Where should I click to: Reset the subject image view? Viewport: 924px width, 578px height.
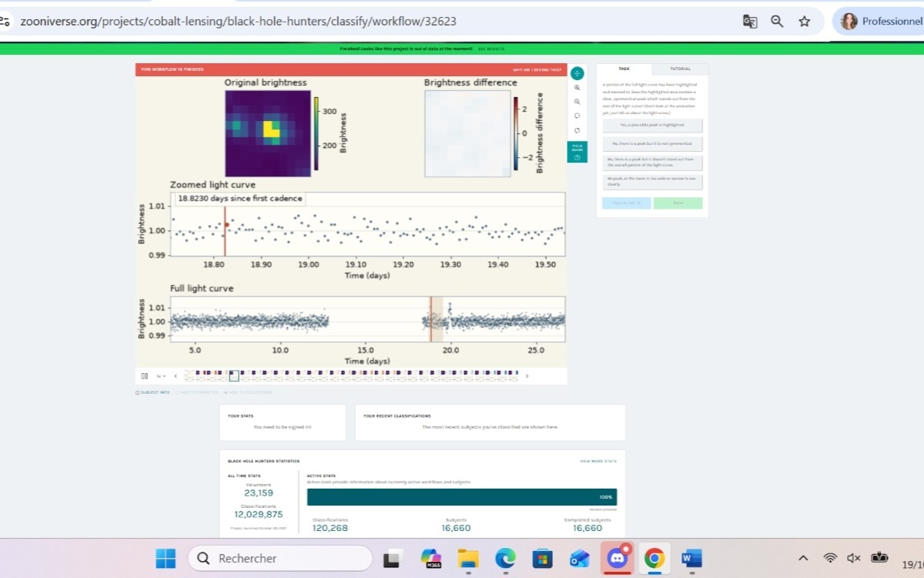point(577,129)
